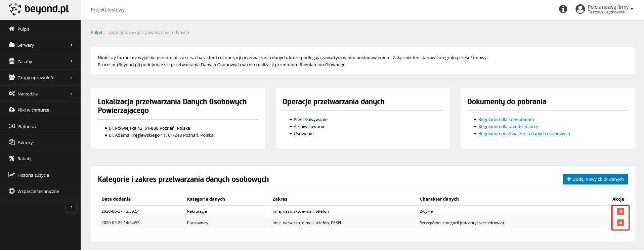Click Kategoria danych column header

tap(206, 199)
